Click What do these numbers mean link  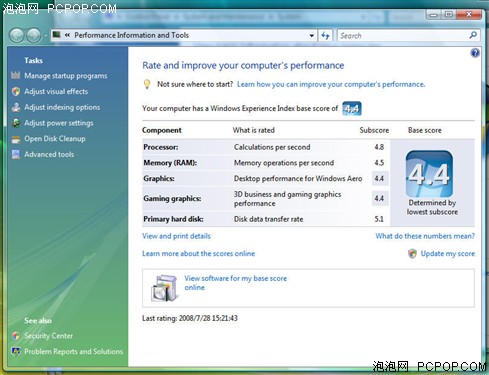pos(425,236)
